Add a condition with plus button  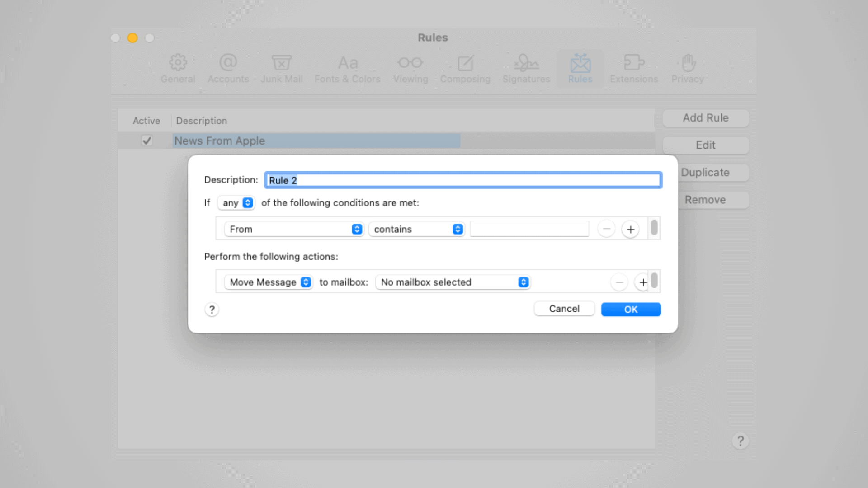point(630,229)
